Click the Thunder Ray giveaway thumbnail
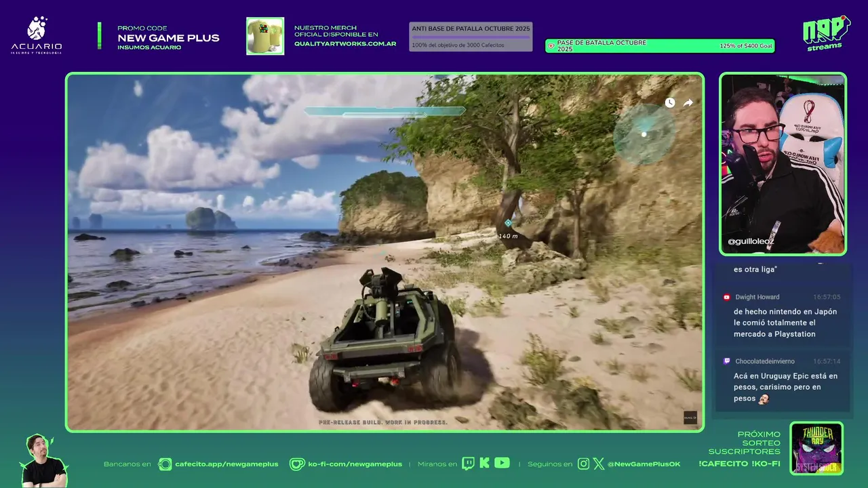 point(816,448)
